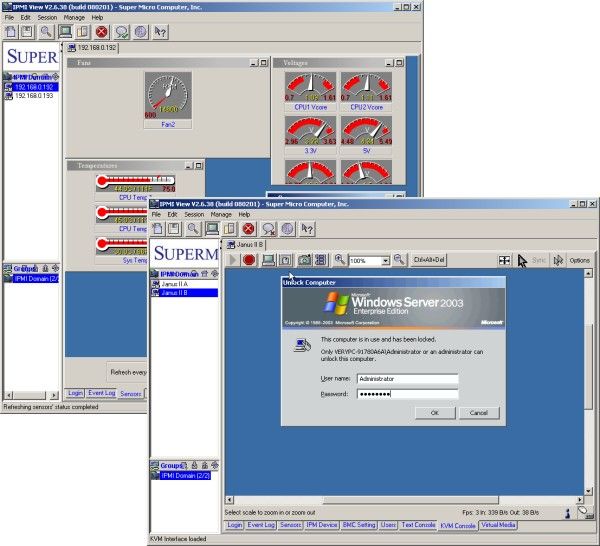
Task: Click the globe icon in back window toolbar
Action: [x=140, y=32]
